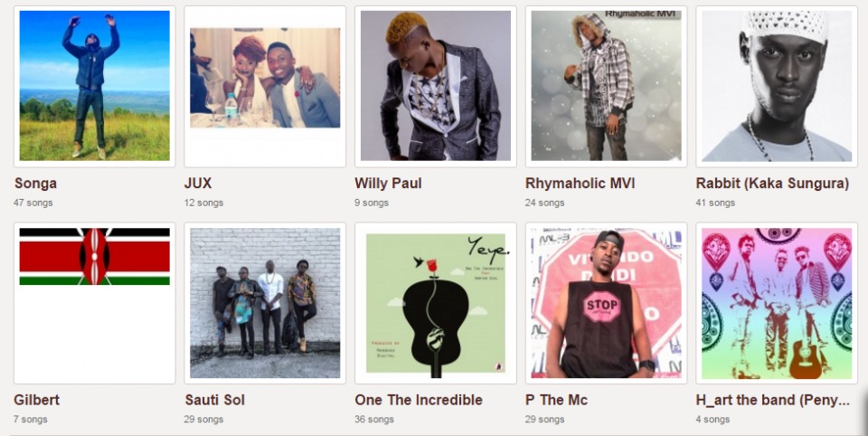The width and height of the screenshot is (868, 436).
Task: Open the Rhymaholic MVI picture
Action: coord(606,86)
